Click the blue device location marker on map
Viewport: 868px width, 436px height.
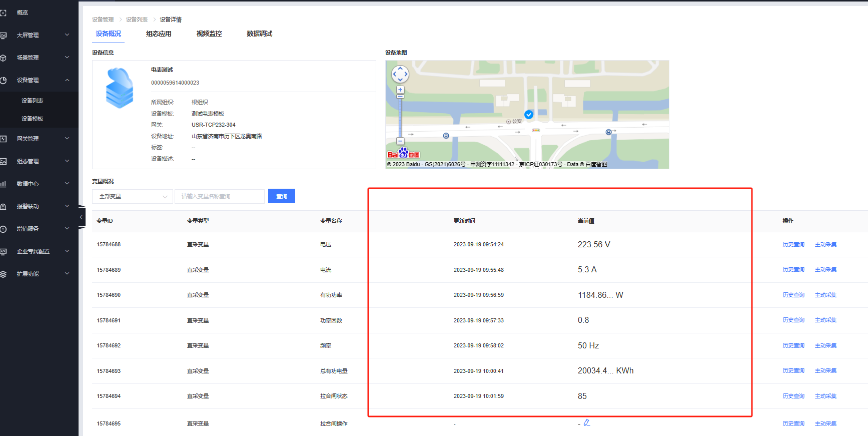[528, 115]
